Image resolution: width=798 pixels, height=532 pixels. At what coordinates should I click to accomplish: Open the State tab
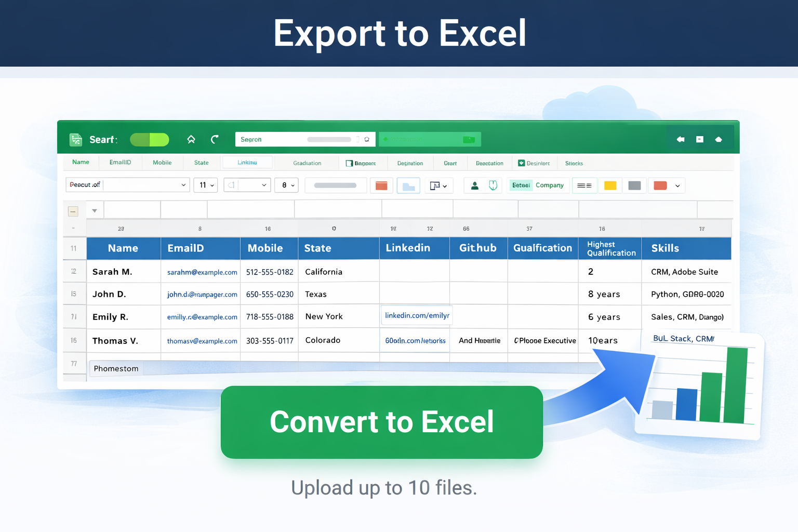201,163
